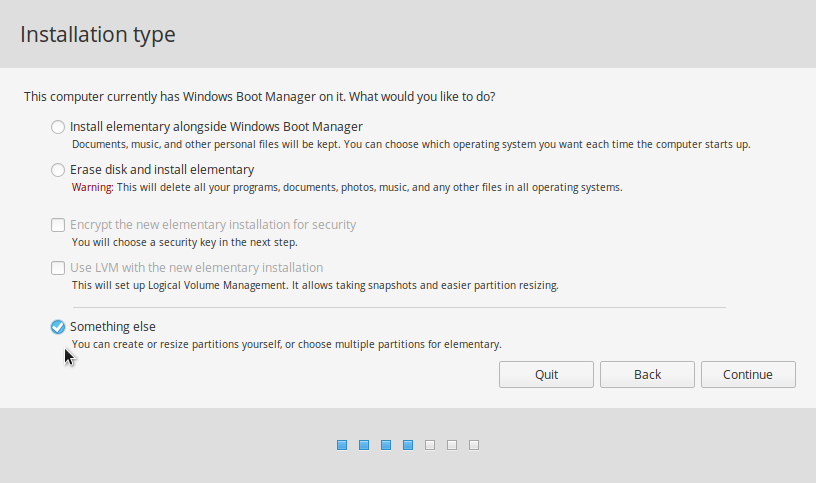Click the fourth filled progress step square
Image resolution: width=816 pixels, height=483 pixels.
408,445
